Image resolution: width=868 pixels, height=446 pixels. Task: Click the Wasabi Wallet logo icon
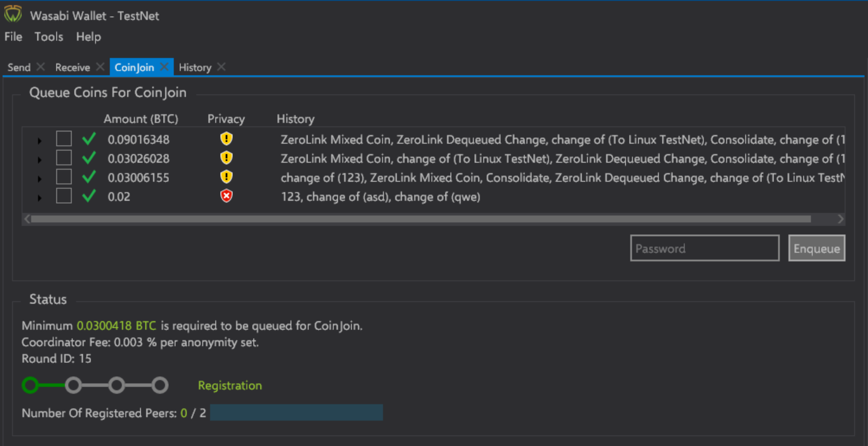pyautogui.click(x=13, y=14)
